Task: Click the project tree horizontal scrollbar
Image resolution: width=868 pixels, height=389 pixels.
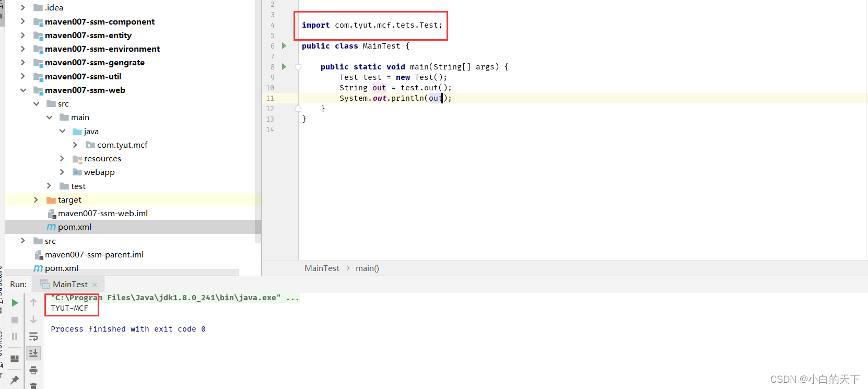Action: (x=121, y=272)
